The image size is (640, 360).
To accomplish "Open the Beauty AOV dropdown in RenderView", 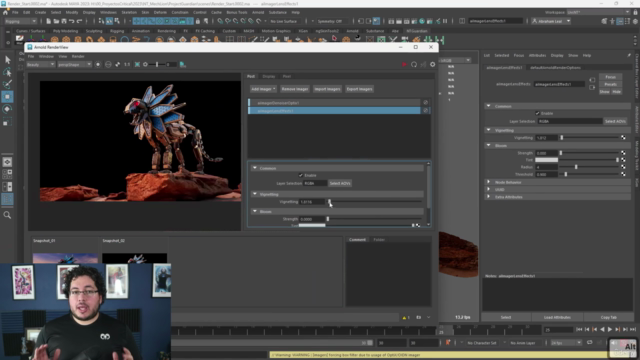I will 40,64.
